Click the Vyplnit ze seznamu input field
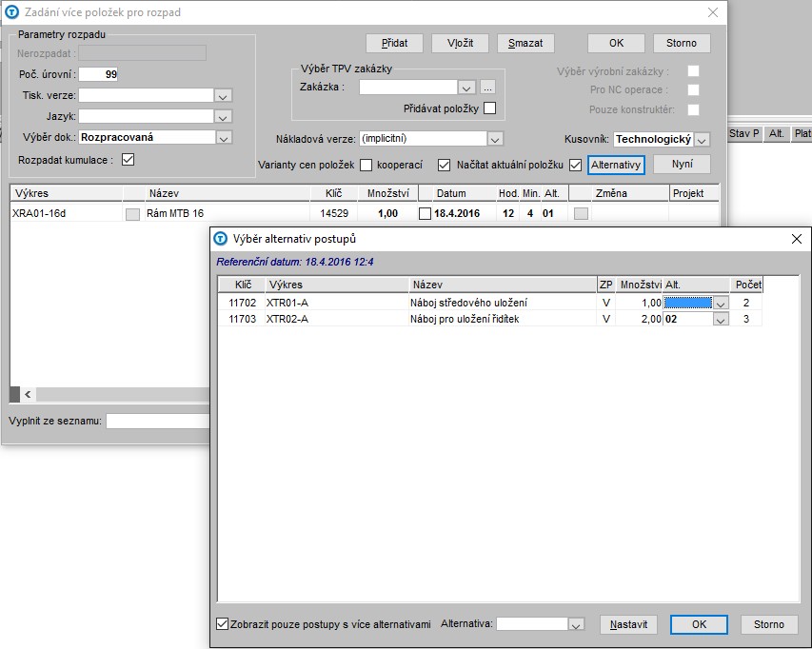 (x=158, y=422)
